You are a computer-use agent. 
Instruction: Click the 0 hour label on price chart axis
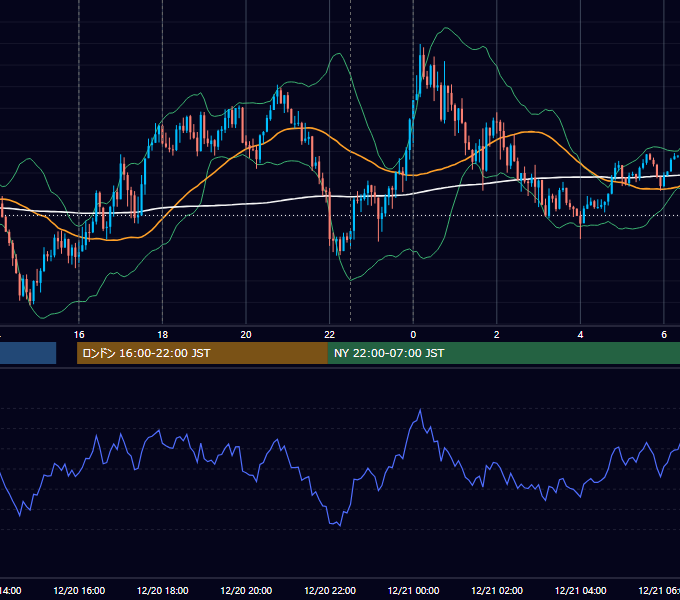click(413, 335)
